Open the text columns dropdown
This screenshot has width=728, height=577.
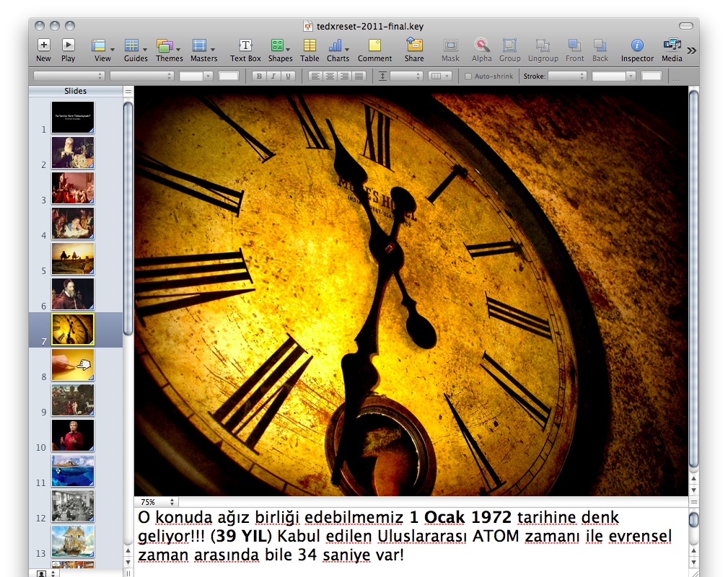pos(439,76)
